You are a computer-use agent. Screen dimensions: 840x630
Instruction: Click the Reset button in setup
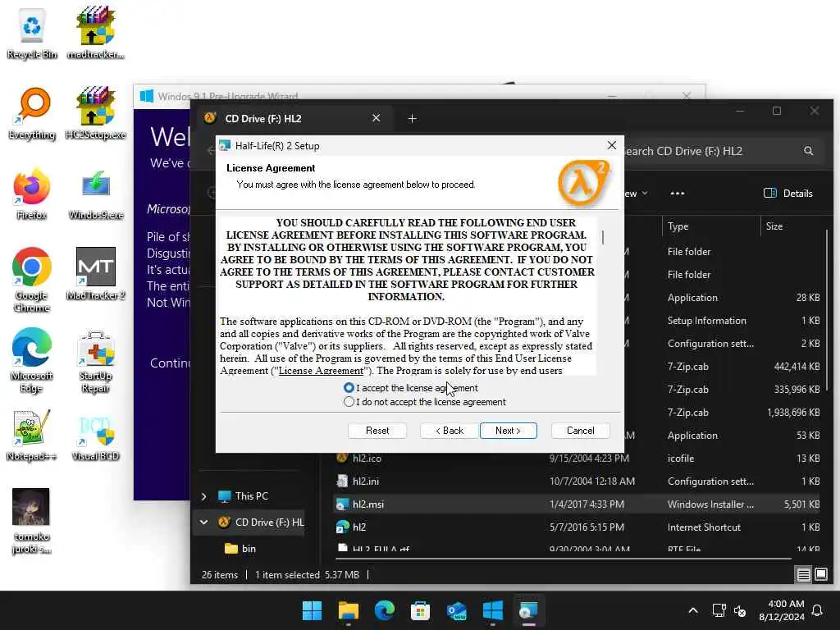click(377, 430)
